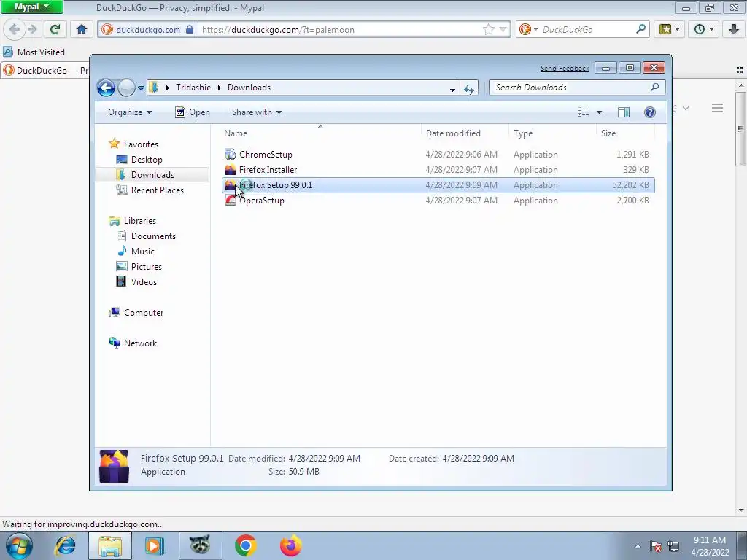Click the Open toolbar button
The height and width of the screenshot is (560, 747).
(193, 112)
